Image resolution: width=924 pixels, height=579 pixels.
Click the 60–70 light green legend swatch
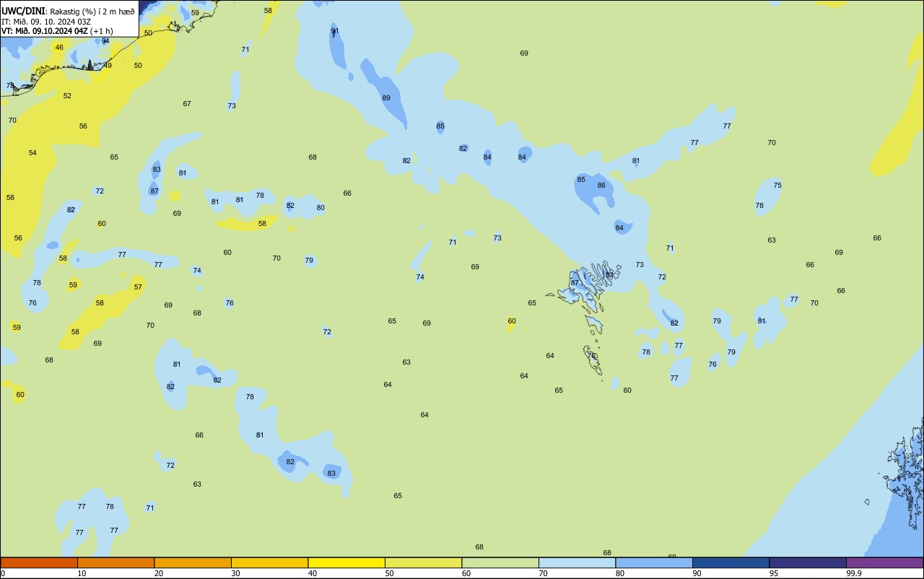(x=500, y=562)
